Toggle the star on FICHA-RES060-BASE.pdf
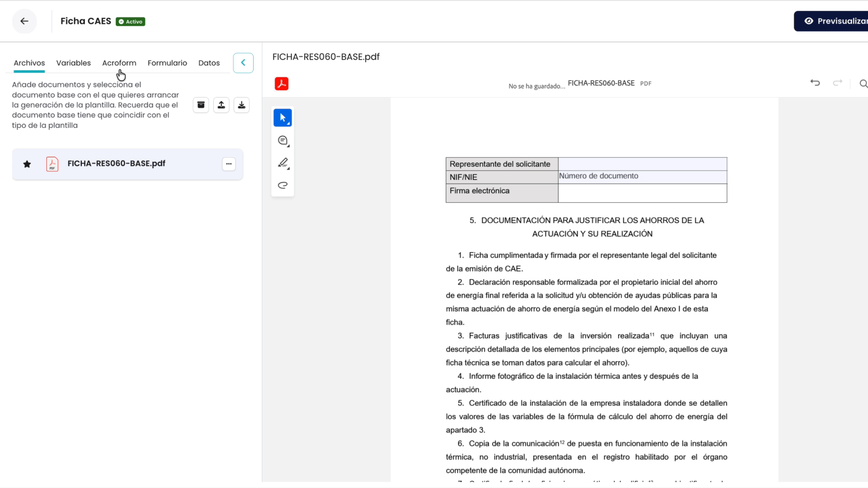Image resolution: width=868 pixels, height=488 pixels. pos(27,164)
